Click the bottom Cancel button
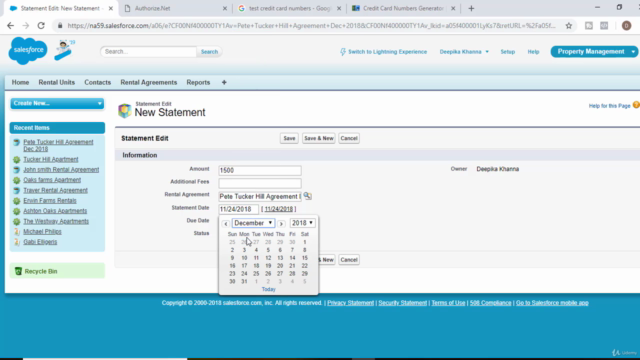The width and height of the screenshot is (640, 360). click(349, 260)
